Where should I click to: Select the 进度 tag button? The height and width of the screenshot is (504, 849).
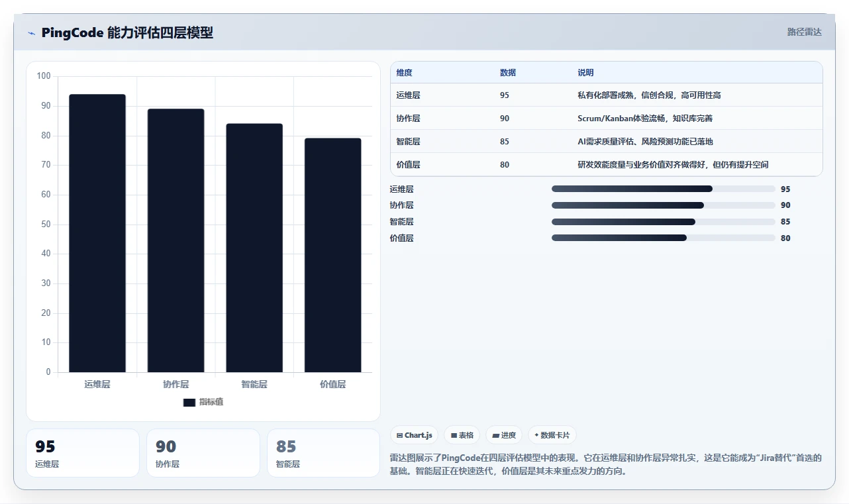(504, 435)
